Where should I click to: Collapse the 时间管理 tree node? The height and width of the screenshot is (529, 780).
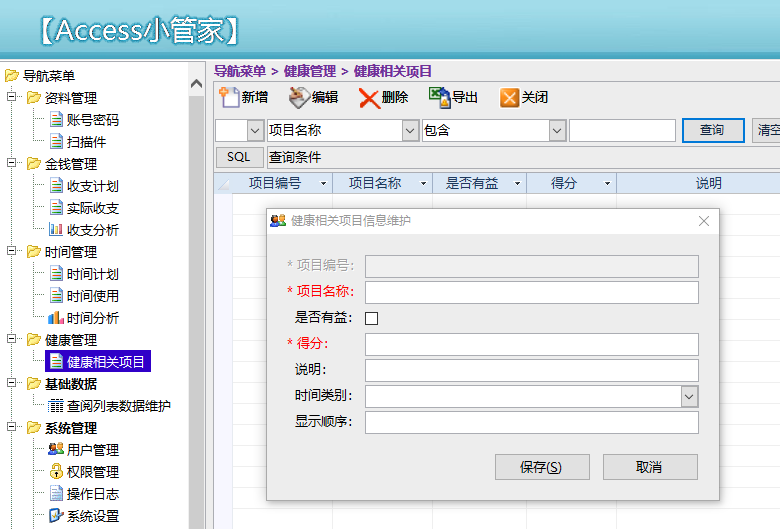(x=11, y=251)
